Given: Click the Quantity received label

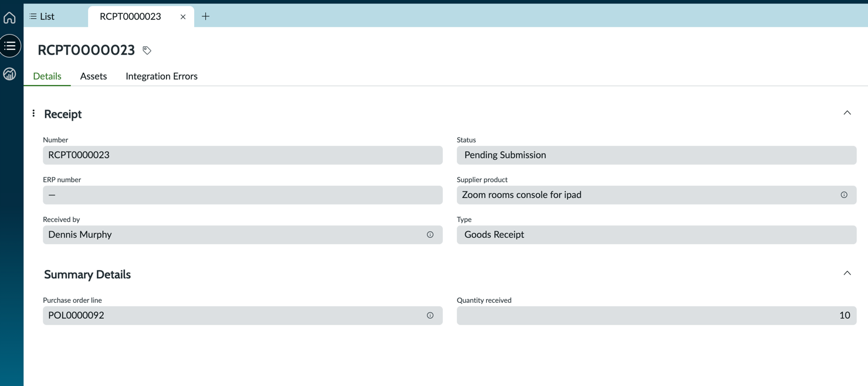Looking at the screenshot, I should coord(484,300).
